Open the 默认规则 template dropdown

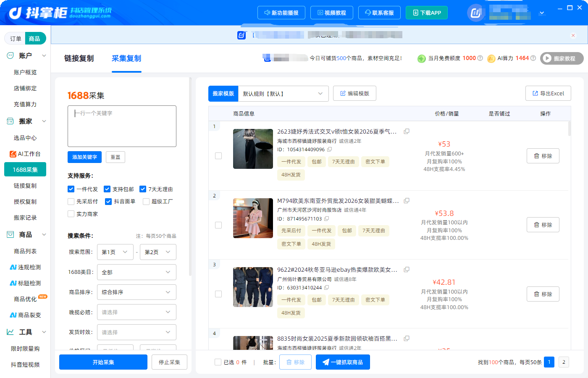click(x=283, y=94)
